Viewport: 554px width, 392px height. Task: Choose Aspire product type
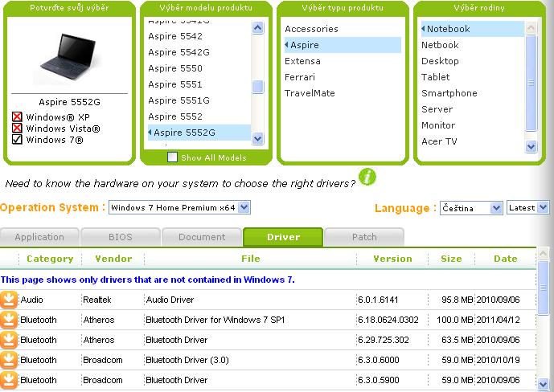343,45
